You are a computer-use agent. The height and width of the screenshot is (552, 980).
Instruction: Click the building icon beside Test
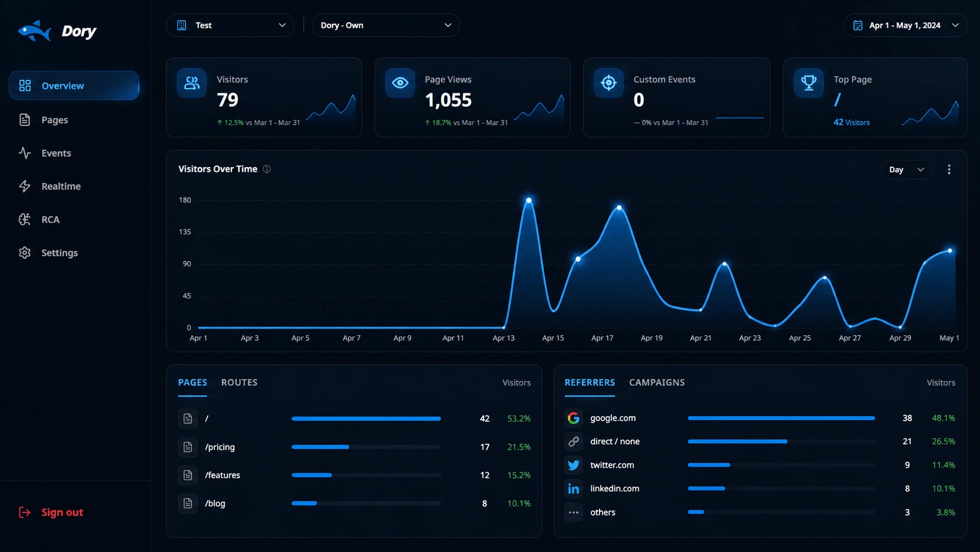(182, 25)
